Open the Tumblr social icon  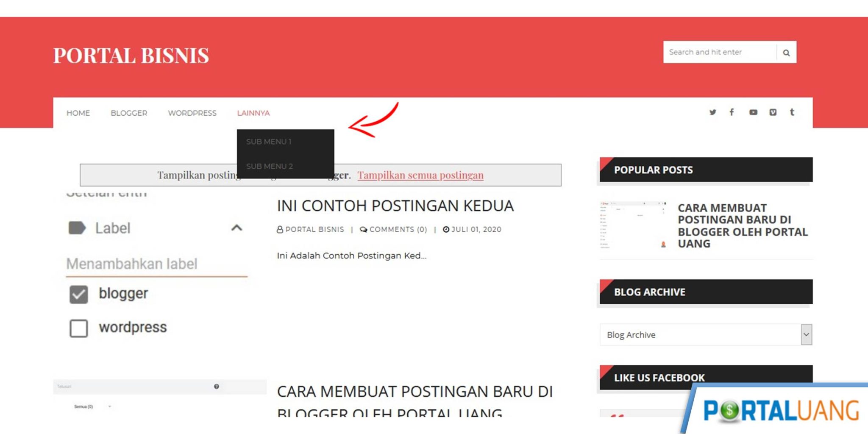coord(792,112)
